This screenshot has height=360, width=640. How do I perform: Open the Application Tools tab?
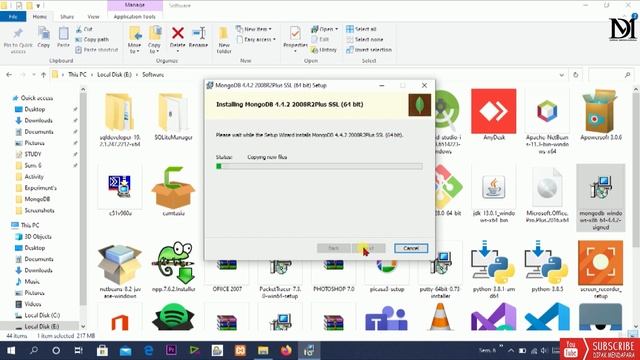[135, 17]
